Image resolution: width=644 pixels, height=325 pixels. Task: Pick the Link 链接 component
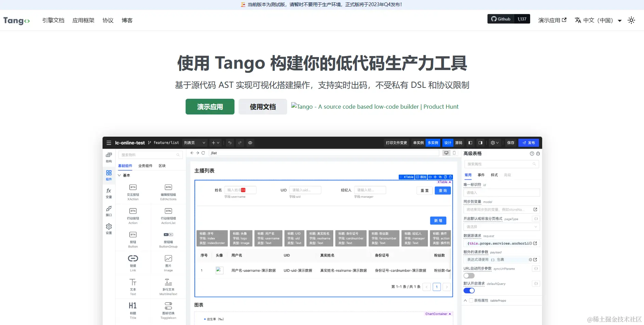[x=133, y=263]
